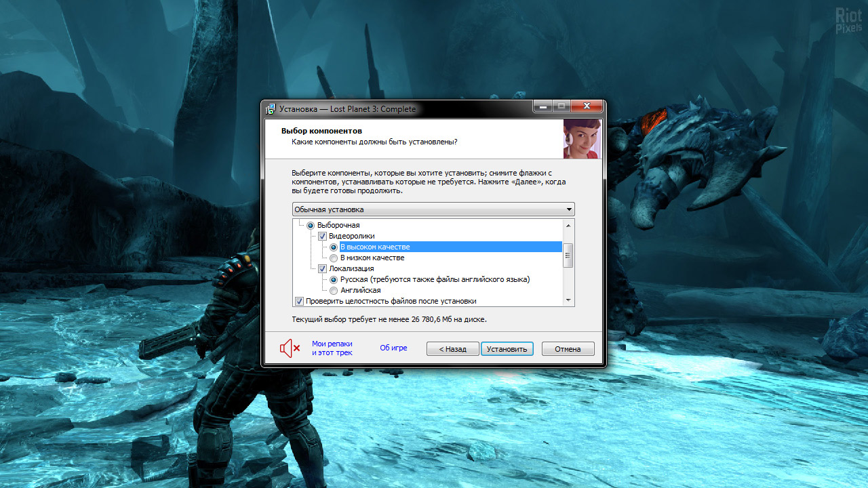
Task: Click the muted speaker icon
Action: tap(290, 348)
